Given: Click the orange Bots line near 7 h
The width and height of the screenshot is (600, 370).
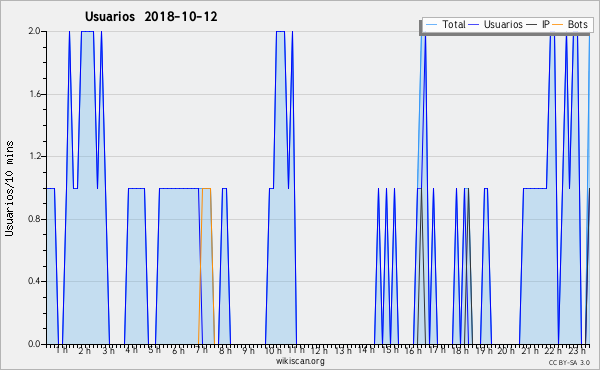Looking at the screenshot, I should 207,188.
